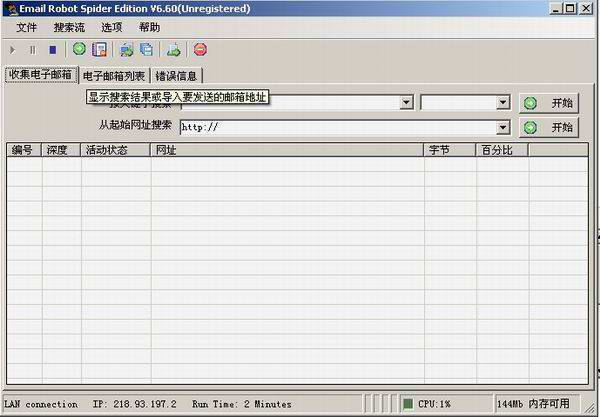
Task: Close the Email Robot window
Action: pyautogui.click(x=586, y=8)
